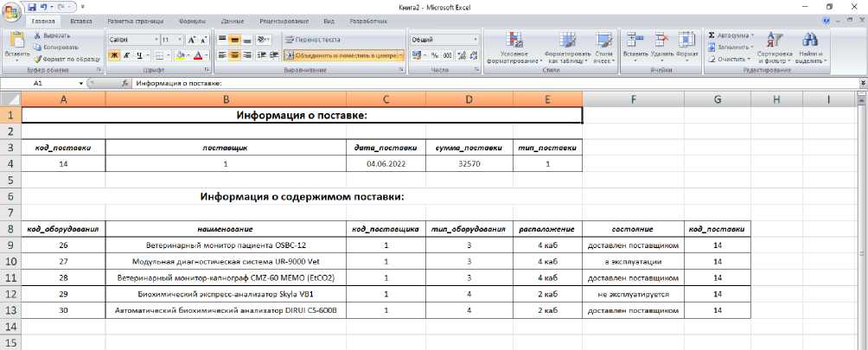Screen dimensions: 868x350
Task: Open the font name Calibri dropdown
Action: point(156,40)
